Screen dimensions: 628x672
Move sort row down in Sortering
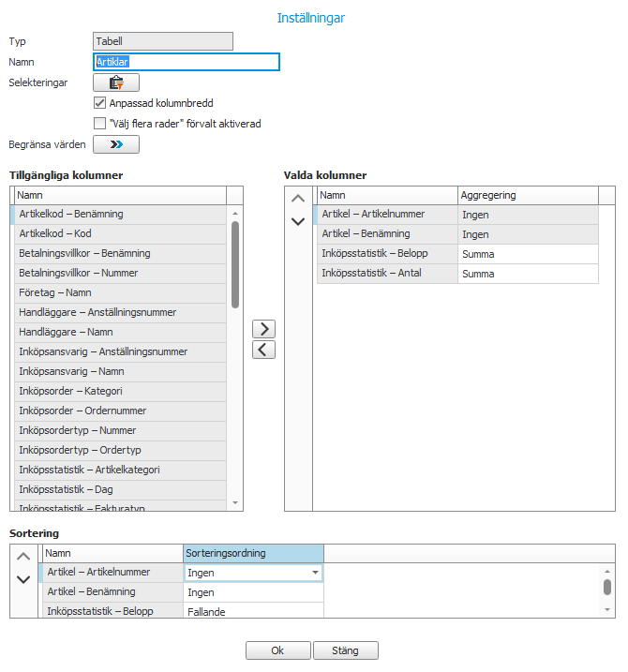point(24,579)
